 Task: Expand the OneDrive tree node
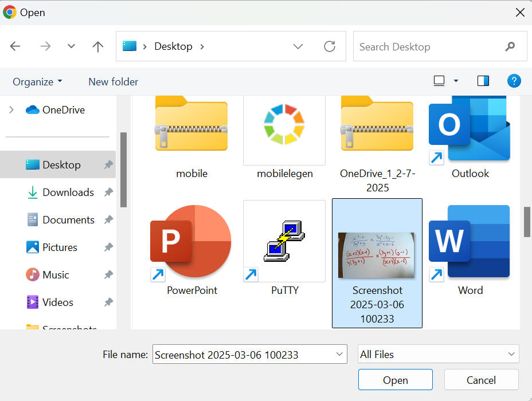[x=11, y=110]
